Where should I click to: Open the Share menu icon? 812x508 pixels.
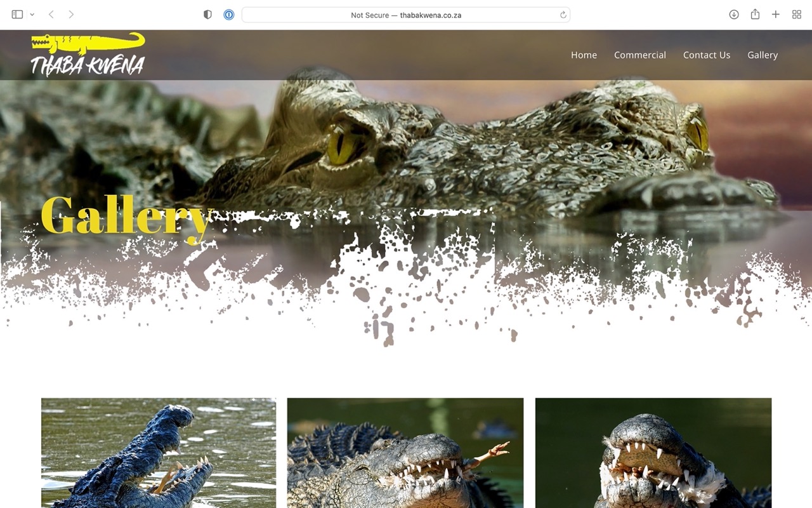[x=755, y=15]
